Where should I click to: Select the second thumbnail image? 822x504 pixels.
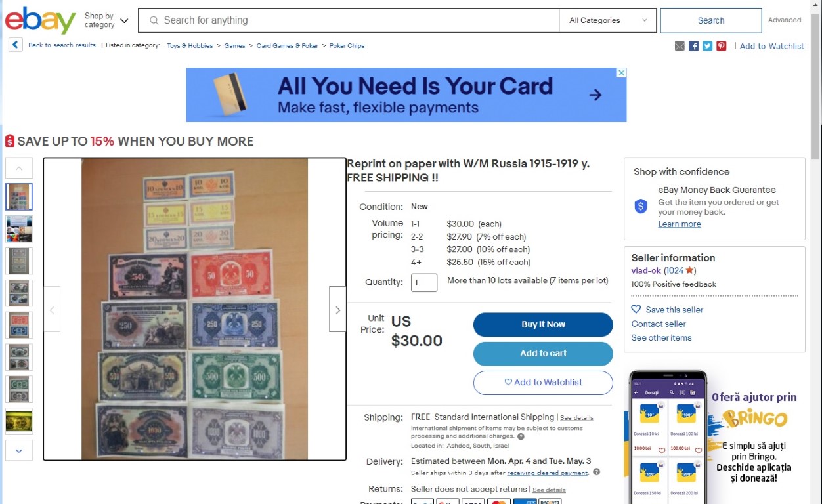[x=18, y=229]
